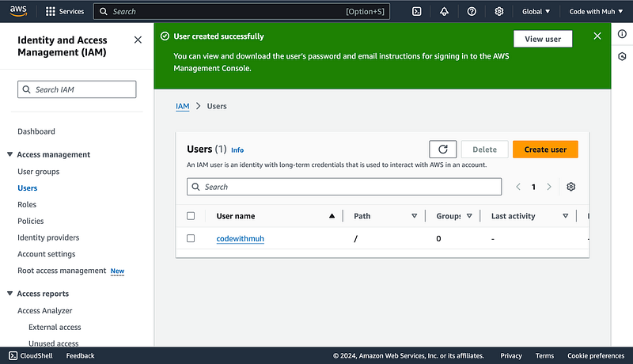
Task: Open Roles in the sidebar
Action: 27,205
